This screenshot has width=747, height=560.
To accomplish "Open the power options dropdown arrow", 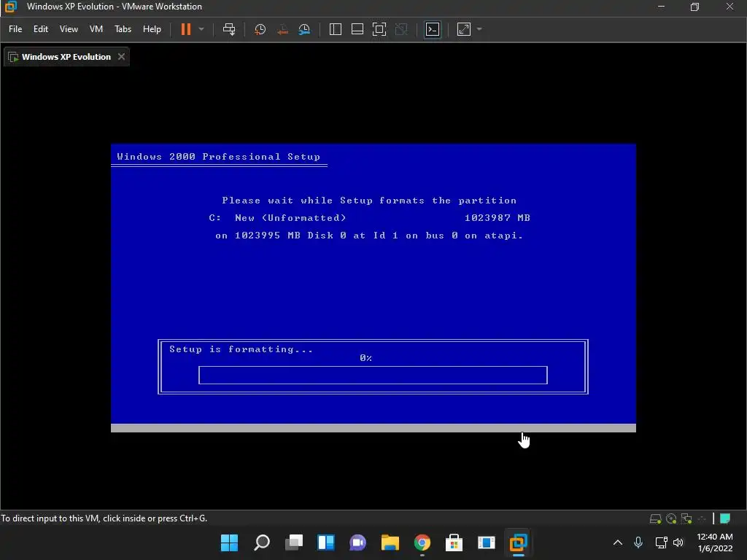I will coord(201,29).
